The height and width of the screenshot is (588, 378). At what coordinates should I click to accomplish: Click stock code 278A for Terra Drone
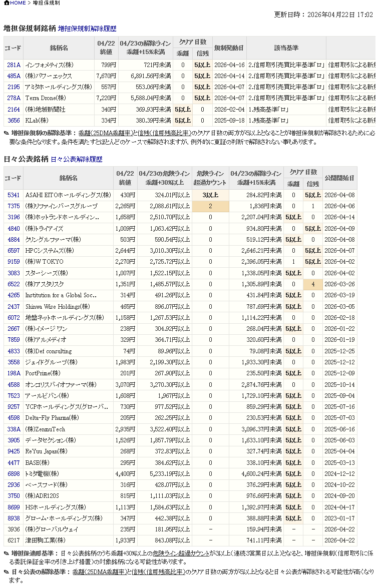pos(14,98)
